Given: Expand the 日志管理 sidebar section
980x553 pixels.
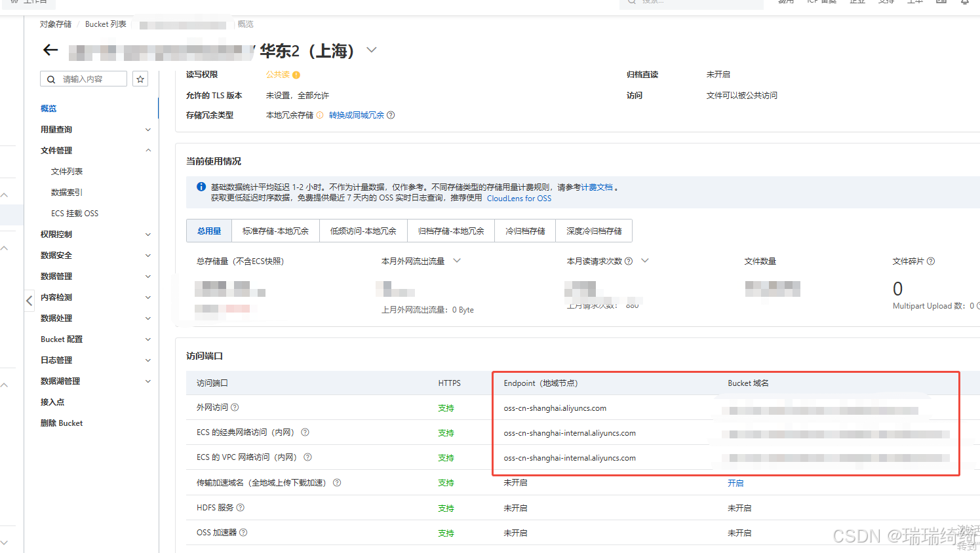Looking at the screenshot, I should pyautogui.click(x=148, y=360).
